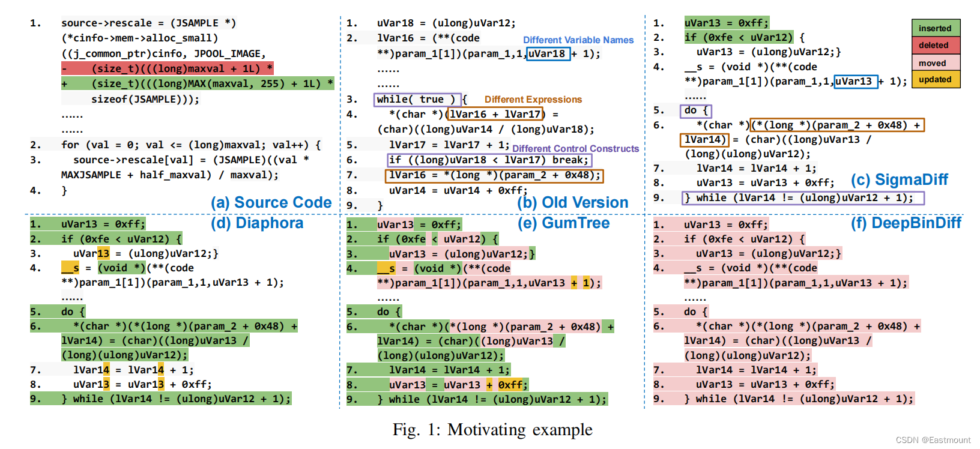Viewport: 980px width, 449px height.
Task: Click the "((j_common_ptr)cinfo, JPOOL_IMAGE," line
Action: 163,53
